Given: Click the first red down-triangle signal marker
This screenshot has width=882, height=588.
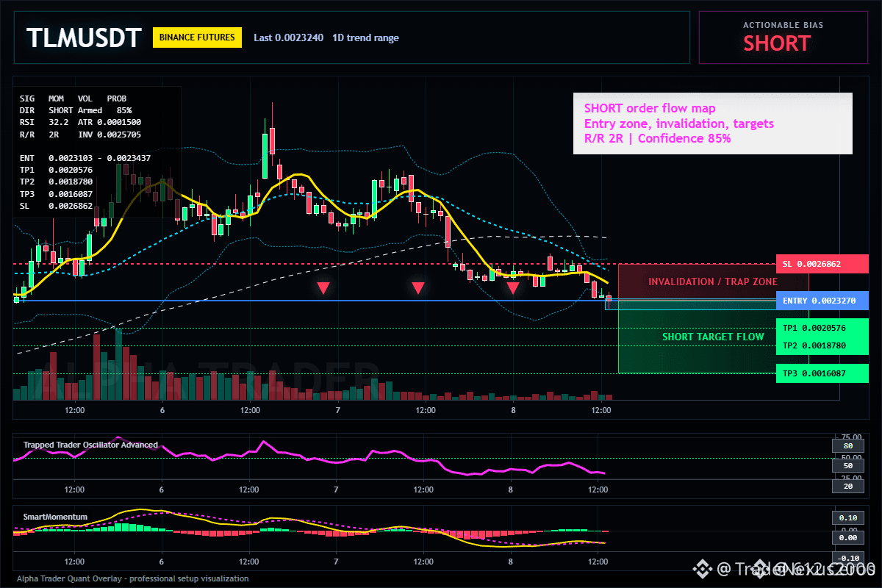Looking at the screenshot, I should click(323, 287).
